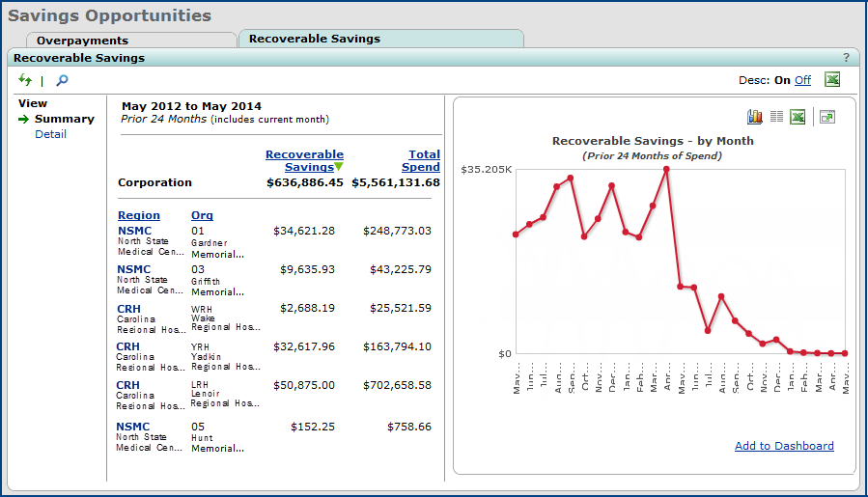
Task: Open search with the magnifier icon
Action: [x=62, y=80]
